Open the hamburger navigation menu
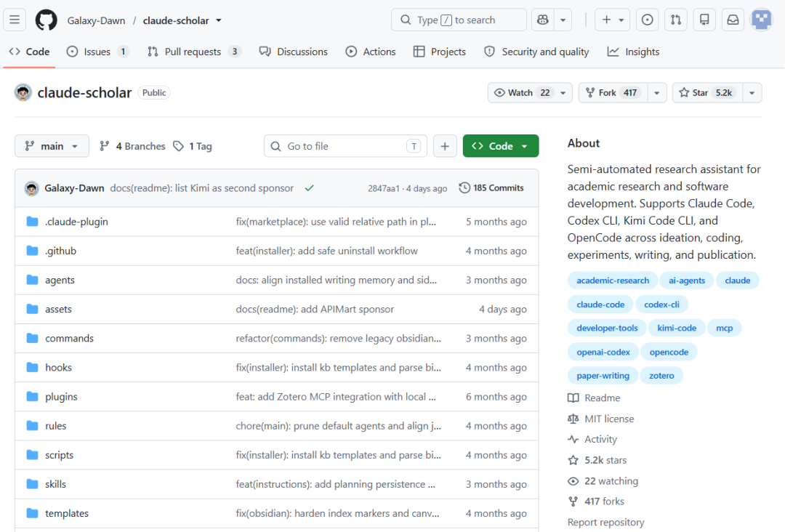The height and width of the screenshot is (532, 785). tap(15, 20)
